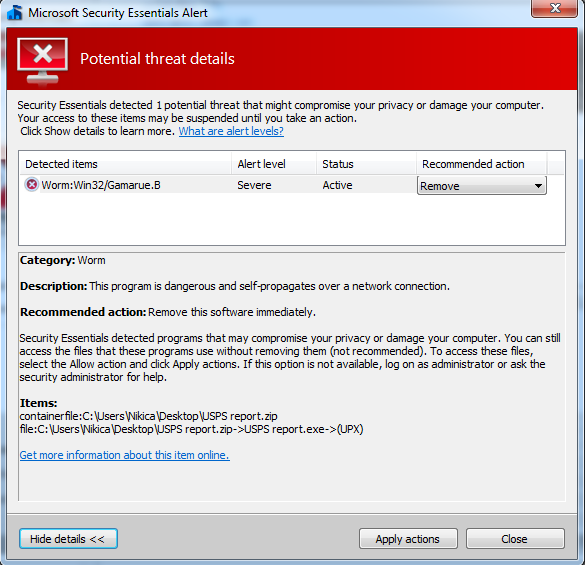Sort by the Alert level column header
This screenshot has width=585, height=565.
point(274,164)
